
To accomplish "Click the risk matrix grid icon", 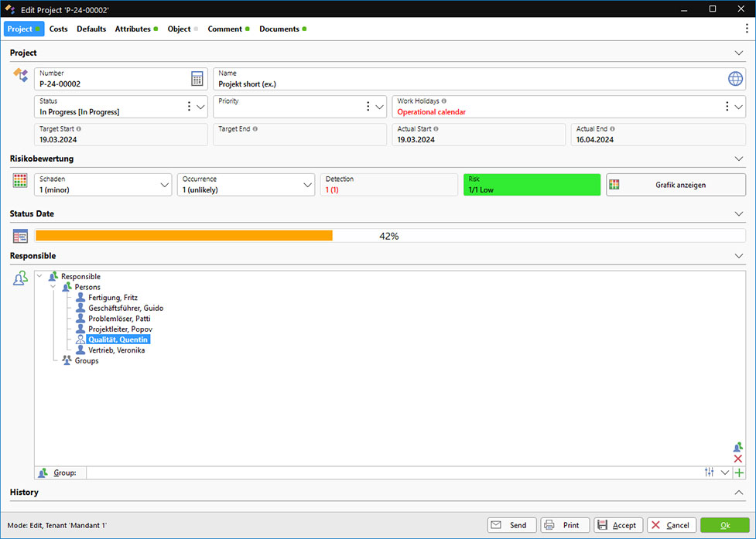I will (21, 181).
